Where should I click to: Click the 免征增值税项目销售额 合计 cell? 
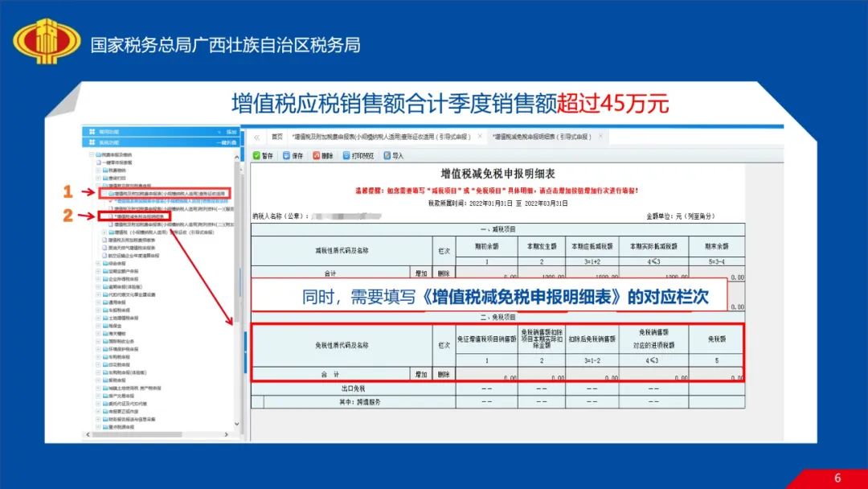tap(486, 375)
